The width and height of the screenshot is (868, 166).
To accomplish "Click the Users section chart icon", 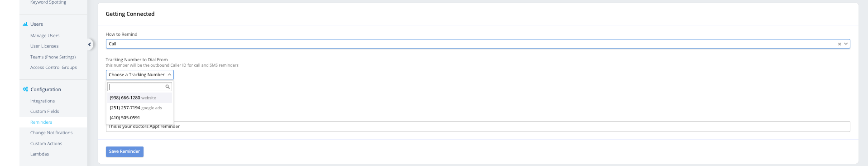I will click(x=25, y=24).
